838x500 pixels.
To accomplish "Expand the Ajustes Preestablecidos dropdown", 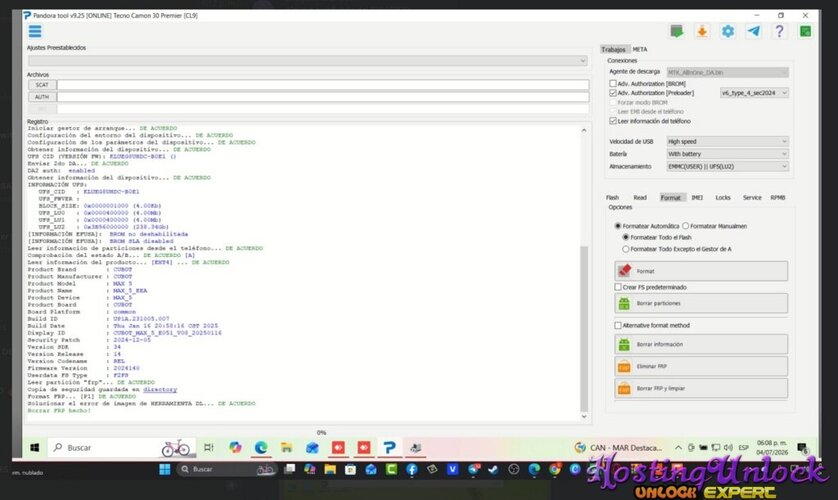I will [308, 61].
